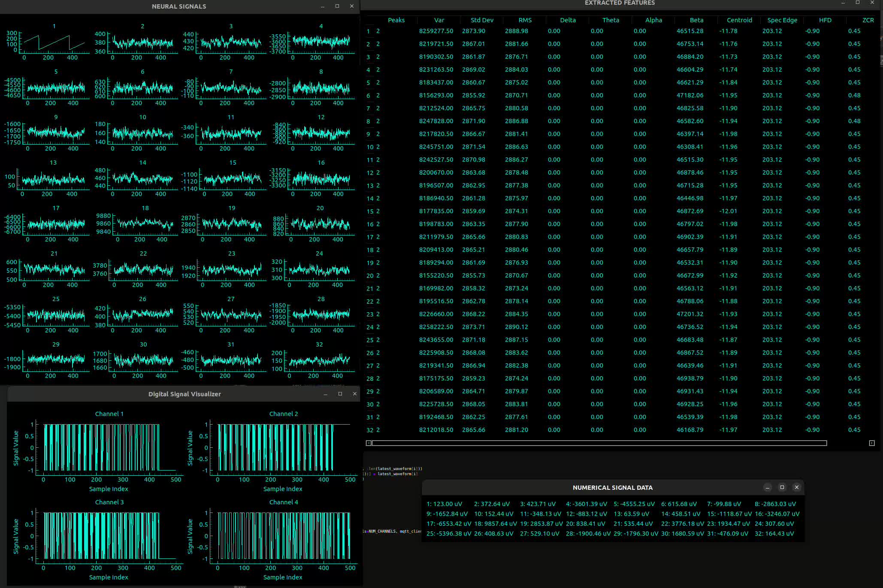Image resolution: width=883 pixels, height=588 pixels.
Task: Select the channel 29 plot in Neural Signals
Action: [56, 361]
